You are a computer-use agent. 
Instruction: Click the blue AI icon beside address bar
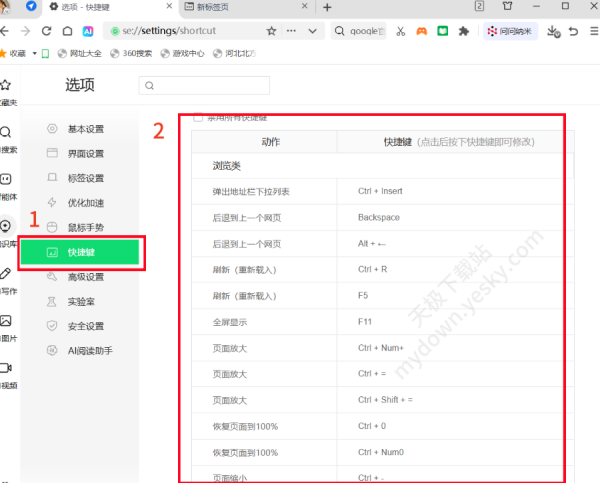click(x=88, y=31)
